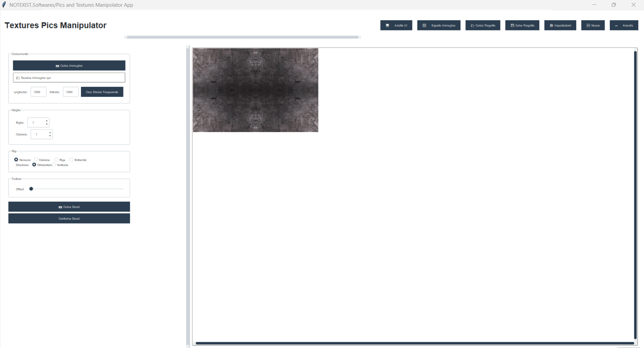Click the texture image in the canvas

click(x=255, y=90)
